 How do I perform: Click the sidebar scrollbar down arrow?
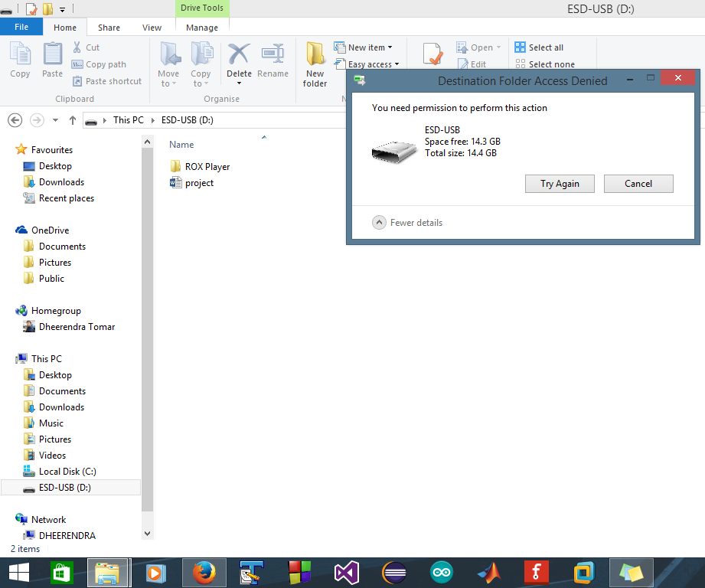pyautogui.click(x=146, y=532)
